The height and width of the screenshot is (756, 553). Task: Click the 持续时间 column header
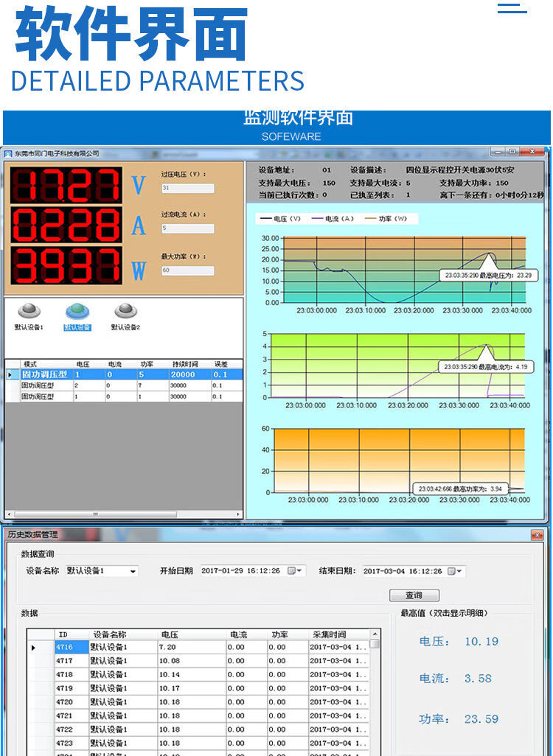(x=184, y=364)
